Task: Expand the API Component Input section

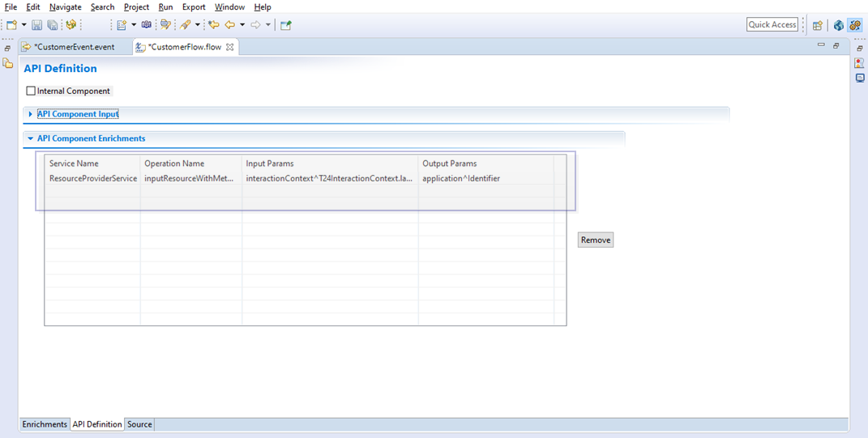Action: point(77,114)
